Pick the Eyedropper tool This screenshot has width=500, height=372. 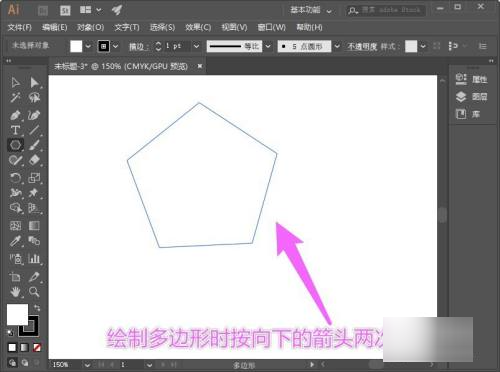coord(15,241)
